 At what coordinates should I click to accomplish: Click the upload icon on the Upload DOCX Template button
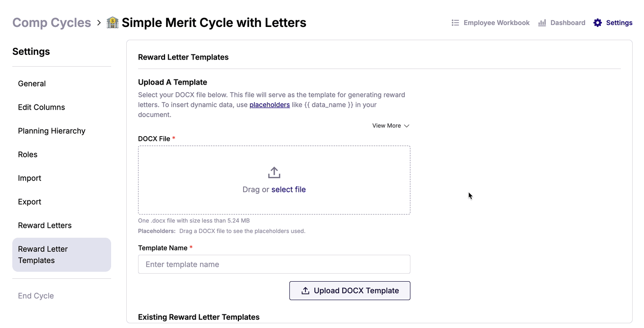305,291
